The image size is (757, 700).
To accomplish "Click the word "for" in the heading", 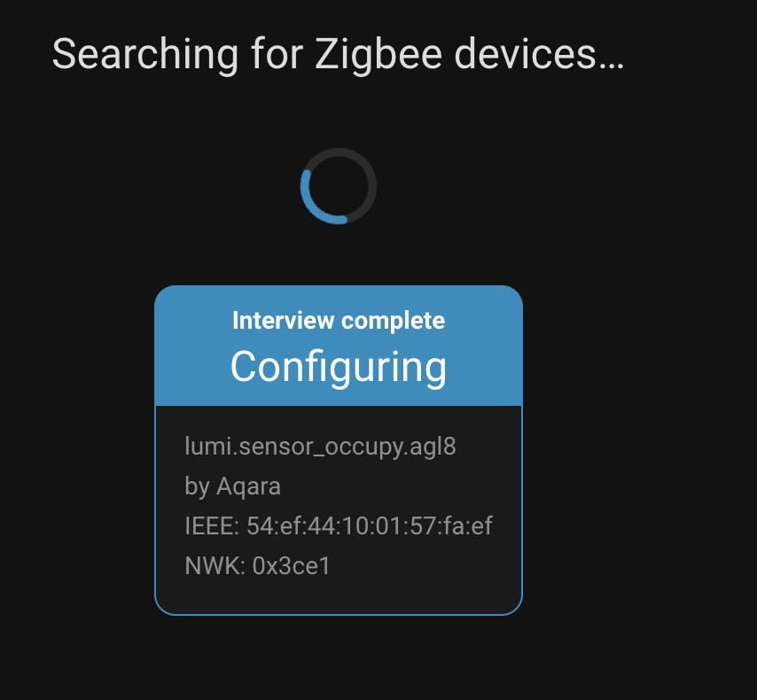I will [x=275, y=55].
